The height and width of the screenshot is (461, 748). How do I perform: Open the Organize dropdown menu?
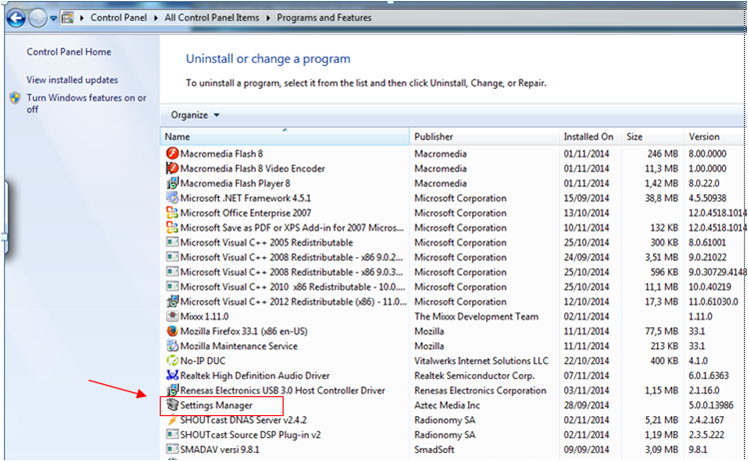tap(195, 115)
